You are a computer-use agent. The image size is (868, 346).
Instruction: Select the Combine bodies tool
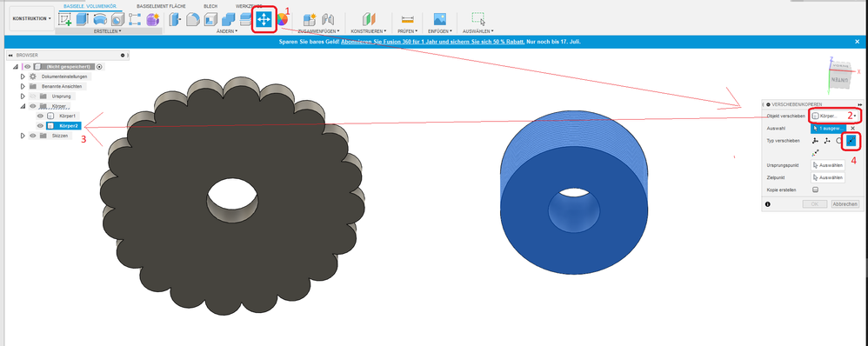pyautogui.click(x=228, y=20)
